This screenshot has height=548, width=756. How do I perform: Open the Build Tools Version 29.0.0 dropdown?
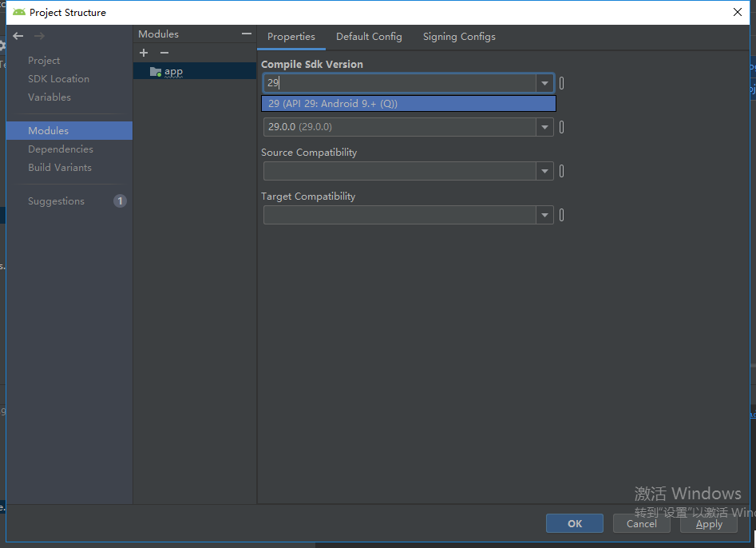click(544, 126)
